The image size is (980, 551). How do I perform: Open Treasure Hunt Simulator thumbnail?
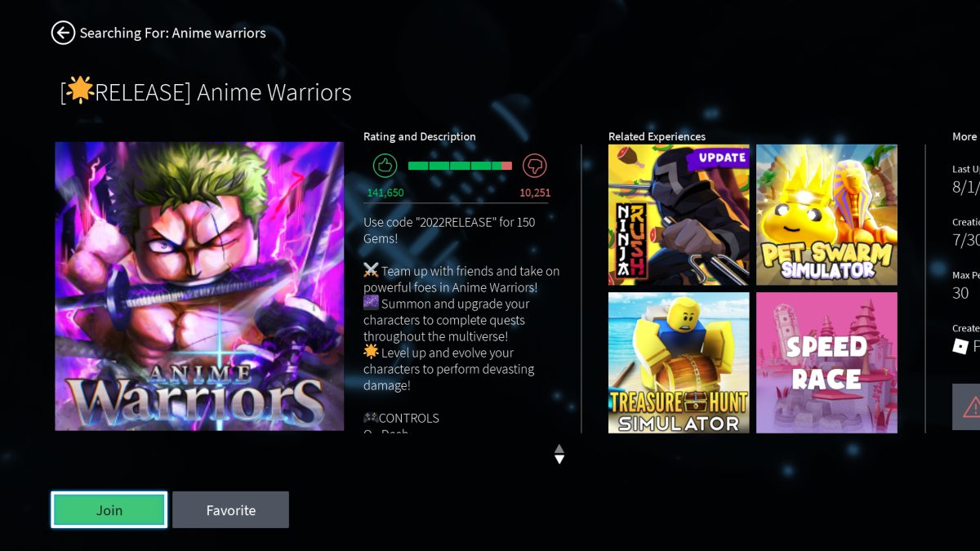[679, 362]
